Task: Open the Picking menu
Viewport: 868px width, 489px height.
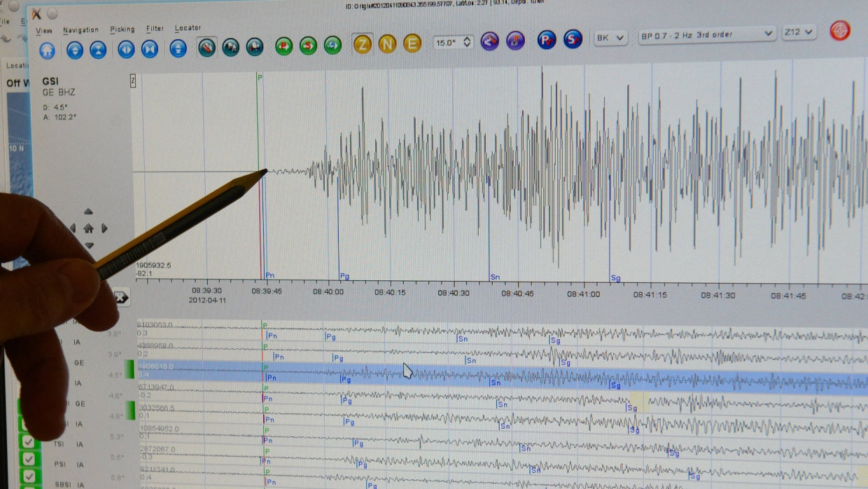Action: coord(122,29)
